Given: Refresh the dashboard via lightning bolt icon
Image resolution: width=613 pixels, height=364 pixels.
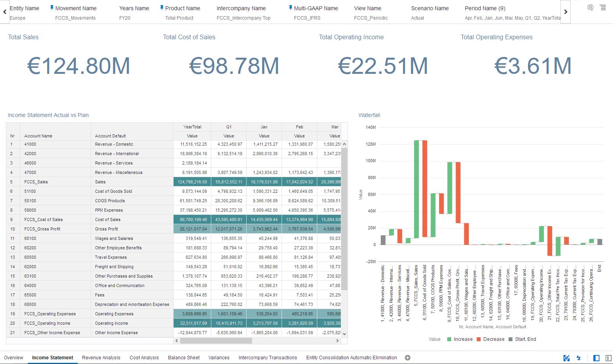Looking at the screenshot, I should coord(578,358).
